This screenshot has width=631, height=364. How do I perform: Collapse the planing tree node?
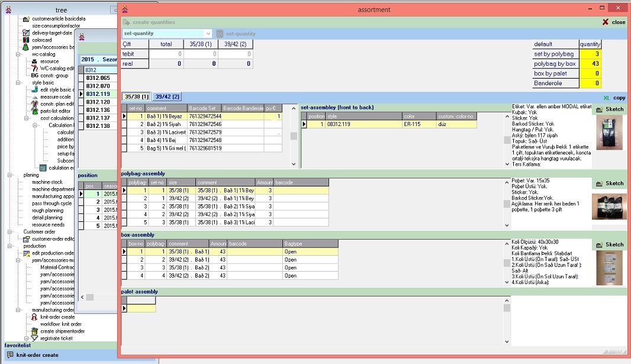pos(10,175)
